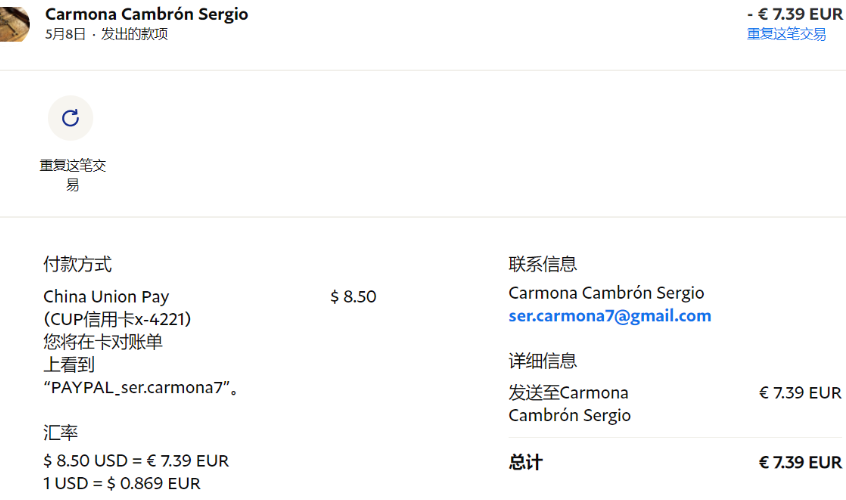
Task: Click the 重复这笔交易 link under the amount
Action: point(786,34)
